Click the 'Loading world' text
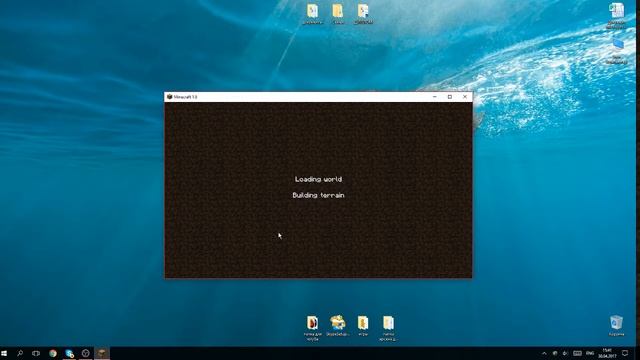Screen dimensions: 640x360 click(318, 179)
